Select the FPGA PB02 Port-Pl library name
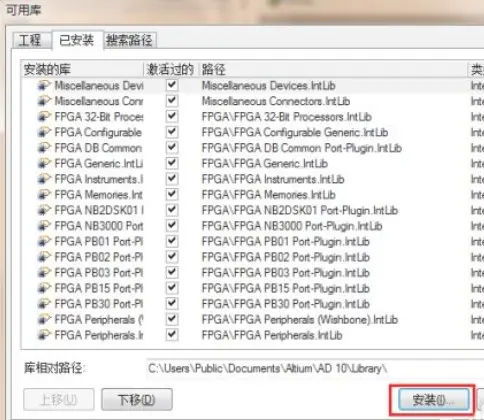484x420 pixels. point(99,257)
